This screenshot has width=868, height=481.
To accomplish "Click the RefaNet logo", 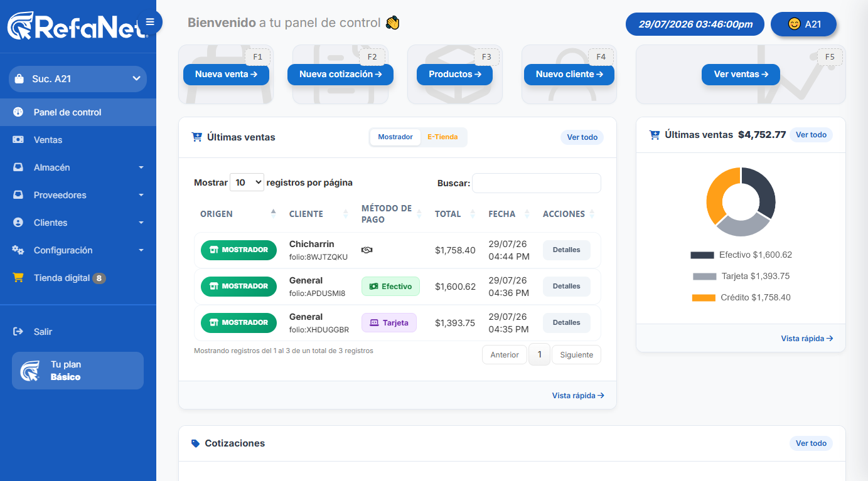I will click(77, 26).
